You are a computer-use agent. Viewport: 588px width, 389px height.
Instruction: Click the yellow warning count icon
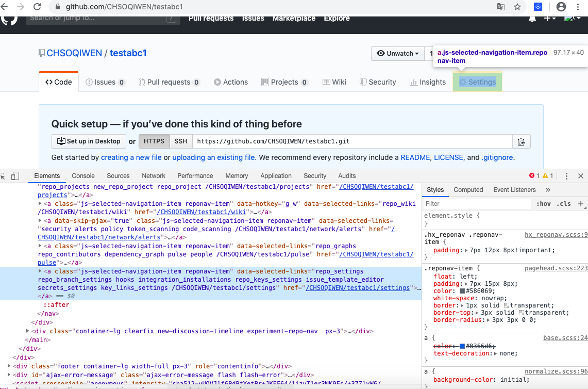545,176
